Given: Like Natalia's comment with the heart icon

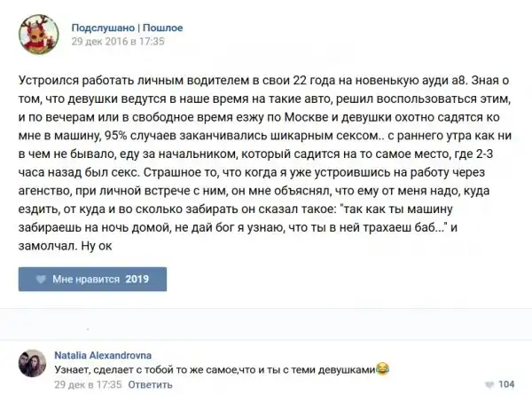Looking at the screenshot, I should [489, 384].
